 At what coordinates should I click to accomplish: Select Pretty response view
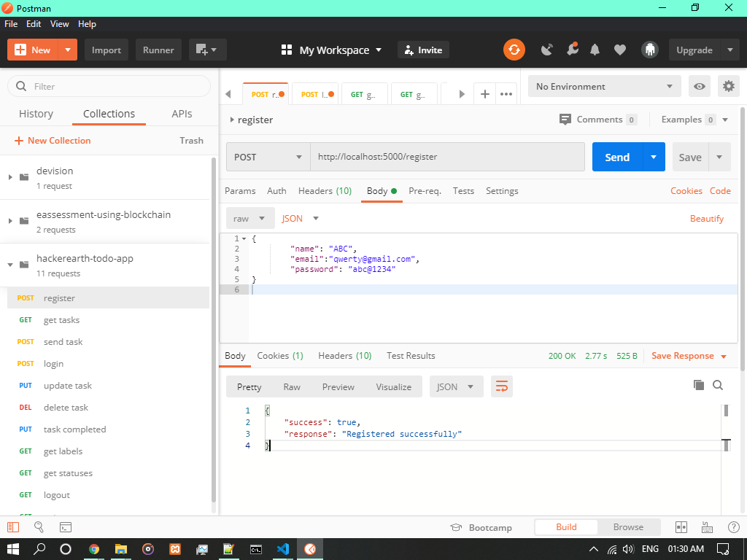249,386
